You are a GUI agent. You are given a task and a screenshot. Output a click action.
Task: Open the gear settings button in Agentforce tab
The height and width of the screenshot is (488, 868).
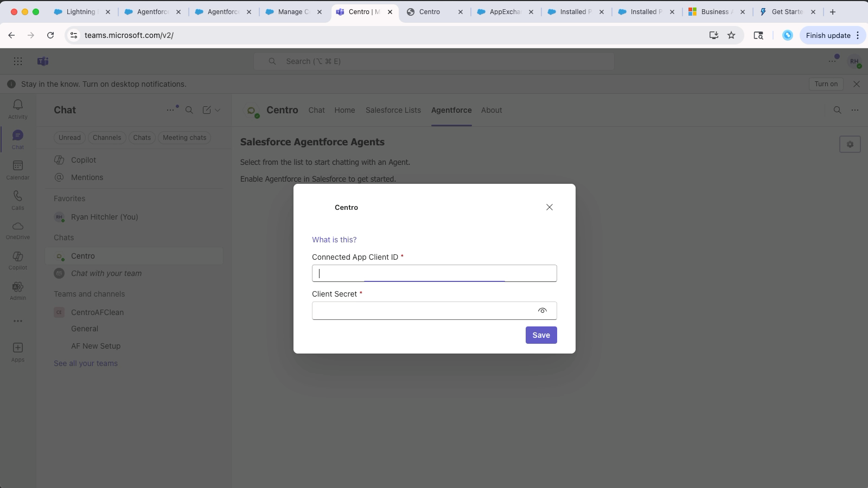point(850,144)
